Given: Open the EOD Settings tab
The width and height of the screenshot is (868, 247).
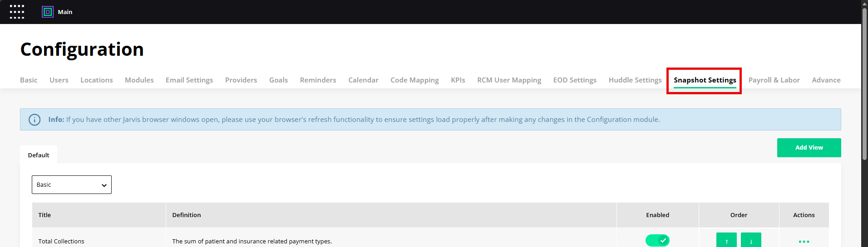Looking at the screenshot, I should point(575,80).
